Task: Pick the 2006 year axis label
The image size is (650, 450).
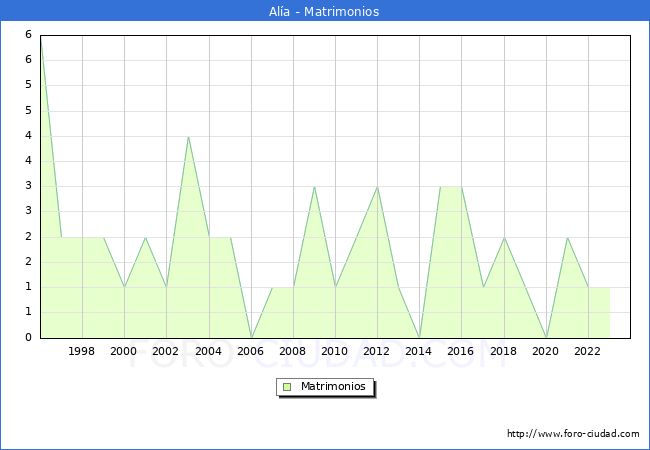Action: pos(251,351)
